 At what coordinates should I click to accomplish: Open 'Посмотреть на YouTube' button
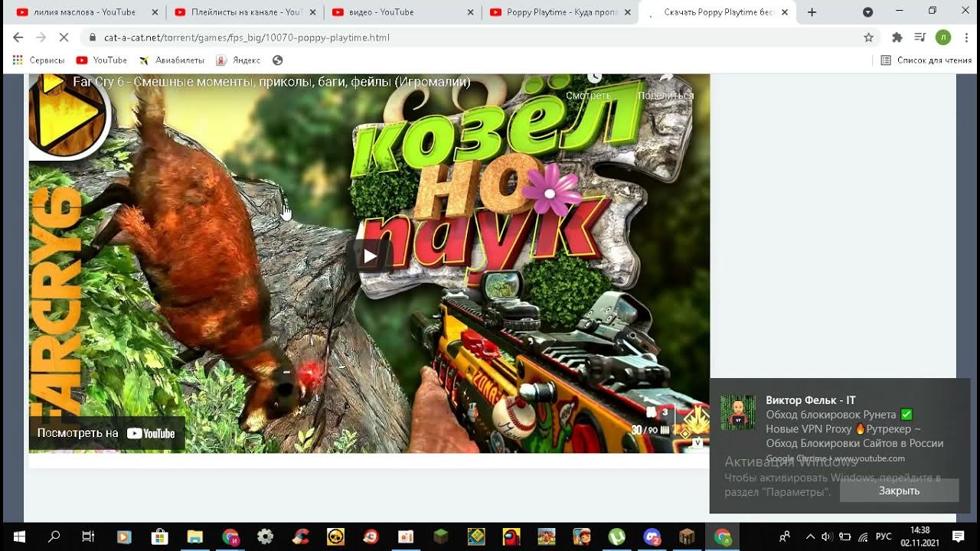pos(106,433)
